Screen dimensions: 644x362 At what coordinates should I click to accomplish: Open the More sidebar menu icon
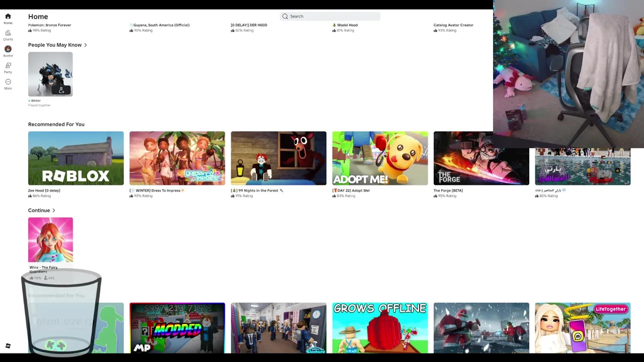8,81
